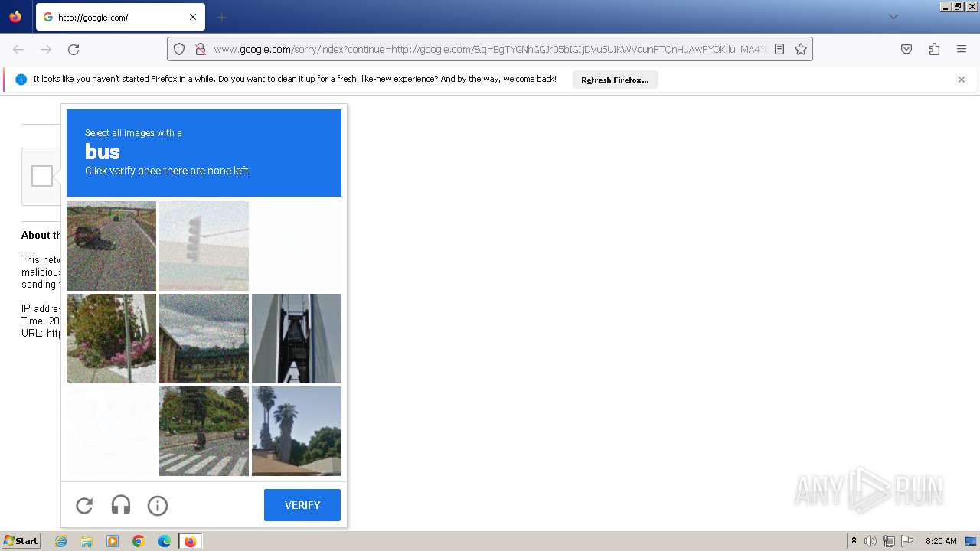Image resolution: width=980 pixels, height=551 pixels.
Task: Open the Extensions puzzle icon
Action: click(x=934, y=49)
